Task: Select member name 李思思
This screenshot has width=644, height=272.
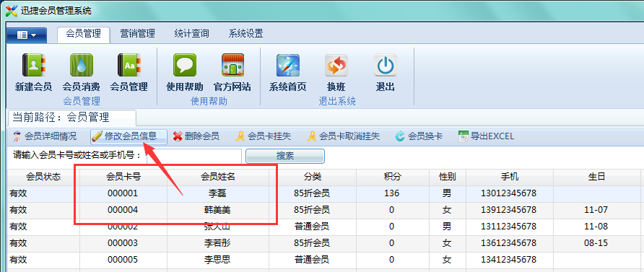Action: point(218,260)
